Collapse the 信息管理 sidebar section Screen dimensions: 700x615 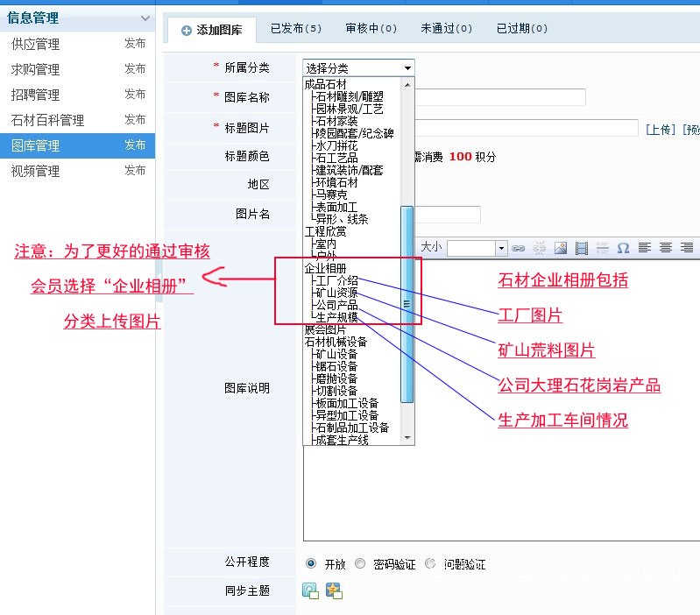pyautogui.click(x=145, y=18)
